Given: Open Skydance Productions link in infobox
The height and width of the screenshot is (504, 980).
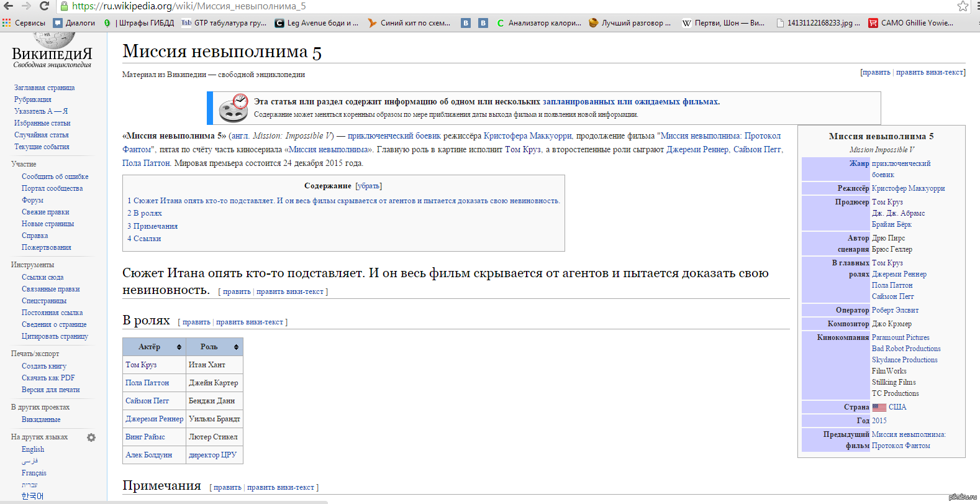Looking at the screenshot, I should coord(905,360).
